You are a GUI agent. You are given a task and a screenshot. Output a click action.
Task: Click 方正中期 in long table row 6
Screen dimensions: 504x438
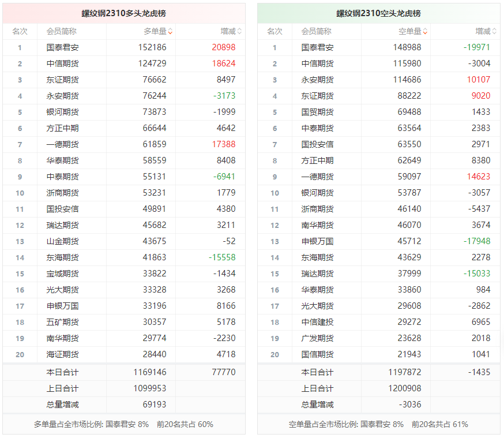click(62, 128)
